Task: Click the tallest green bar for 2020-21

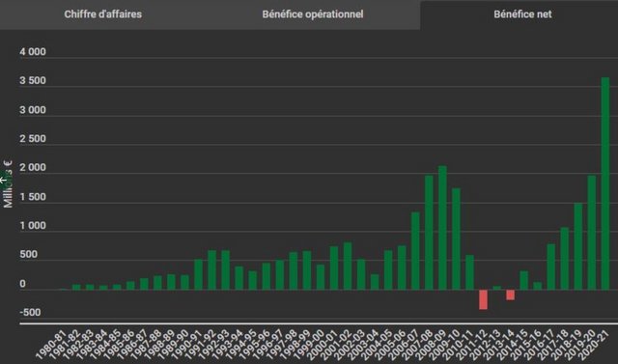Action: tap(605, 183)
